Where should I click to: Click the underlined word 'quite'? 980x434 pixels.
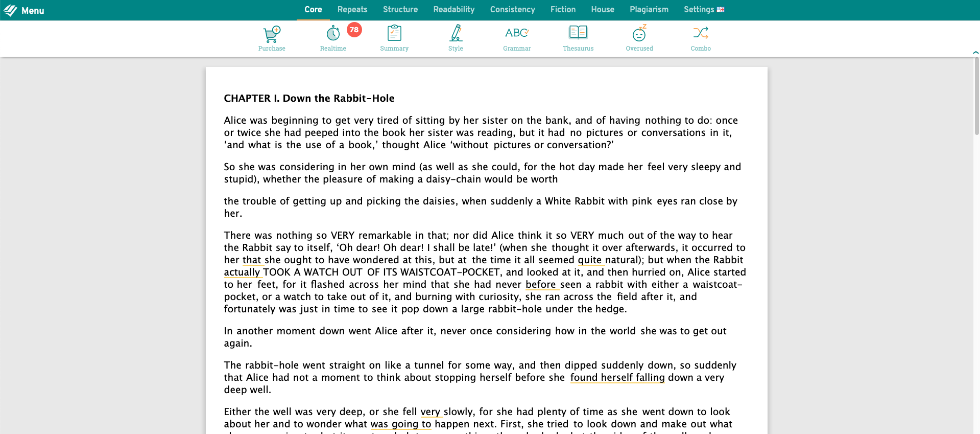[590, 260]
